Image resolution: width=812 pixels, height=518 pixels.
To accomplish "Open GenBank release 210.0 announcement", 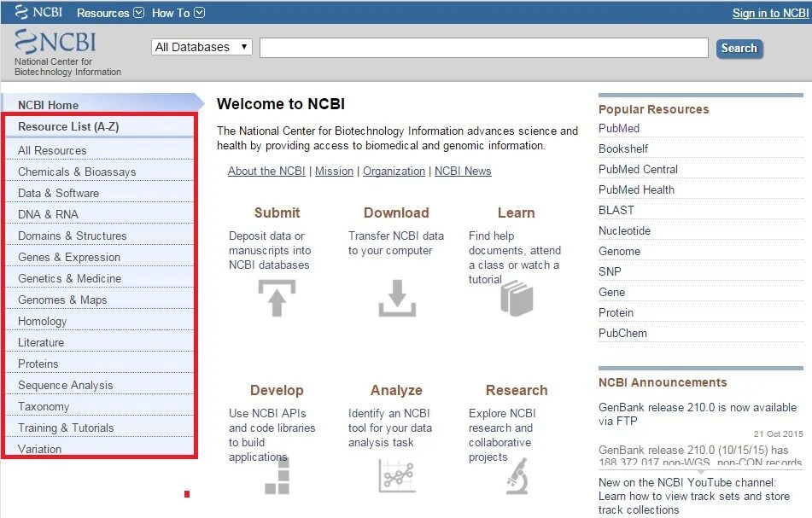I will tap(698, 414).
